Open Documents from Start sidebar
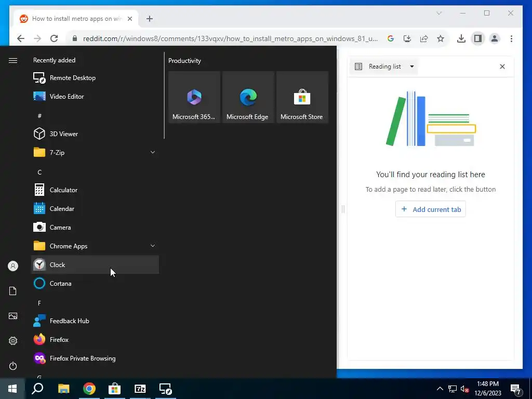 click(13, 291)
